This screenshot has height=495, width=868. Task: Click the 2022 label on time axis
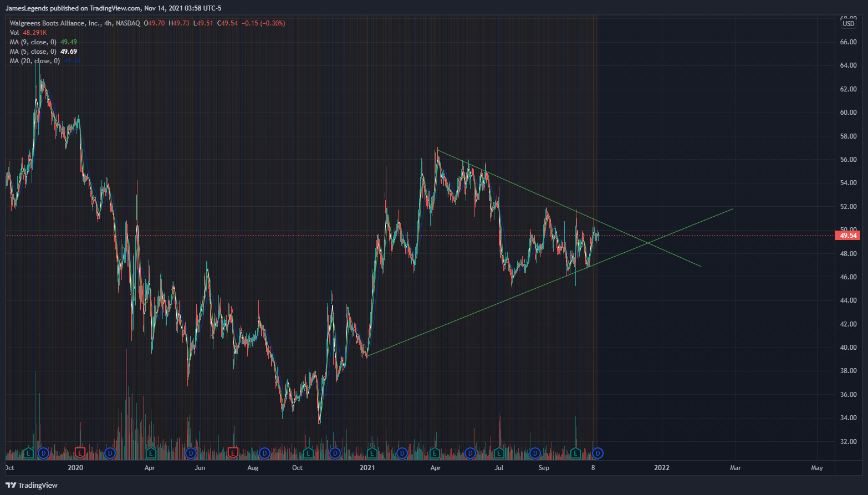662,468
